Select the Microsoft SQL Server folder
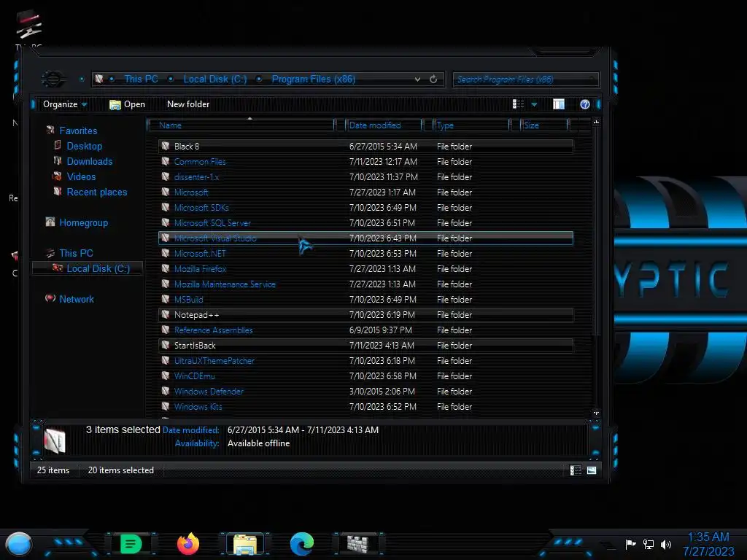This screenshot has height=560, width=747. click(365, 223)
